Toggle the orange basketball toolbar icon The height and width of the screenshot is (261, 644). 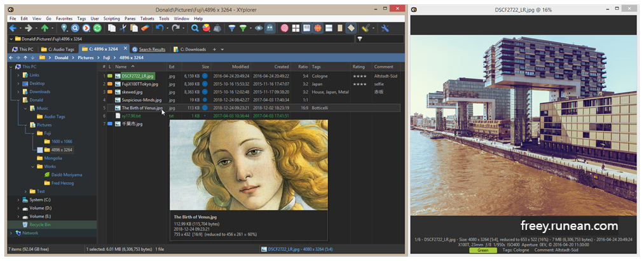pos(317,29)
